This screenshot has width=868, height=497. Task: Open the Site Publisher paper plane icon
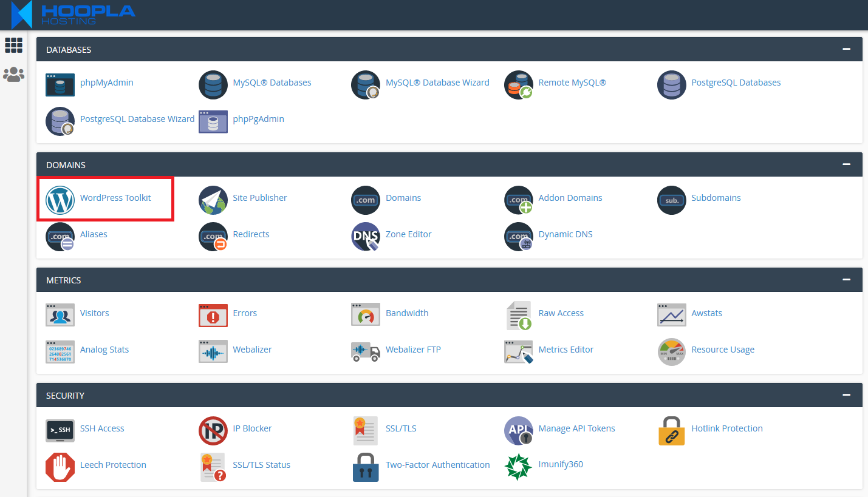tap(213, 200)
